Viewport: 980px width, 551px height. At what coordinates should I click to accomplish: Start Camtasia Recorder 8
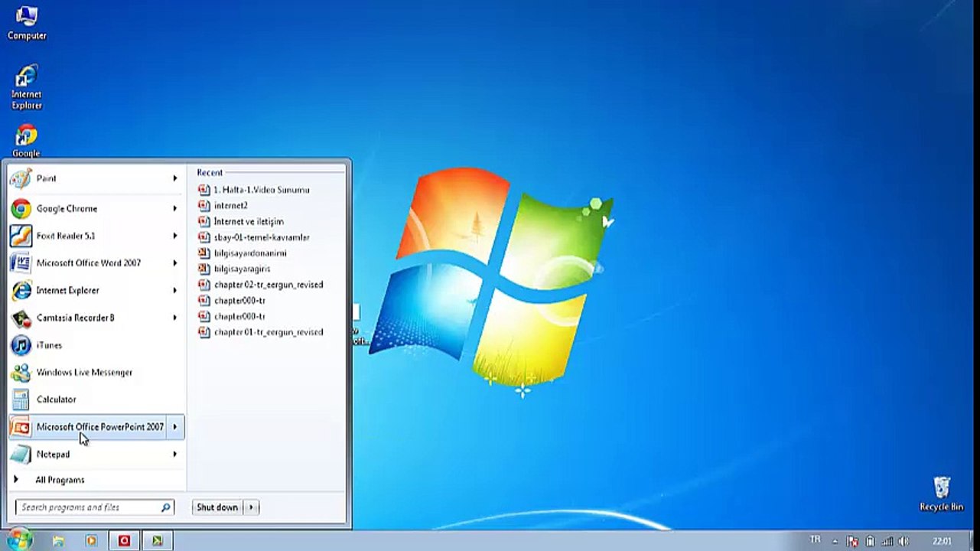pos(96,318)
